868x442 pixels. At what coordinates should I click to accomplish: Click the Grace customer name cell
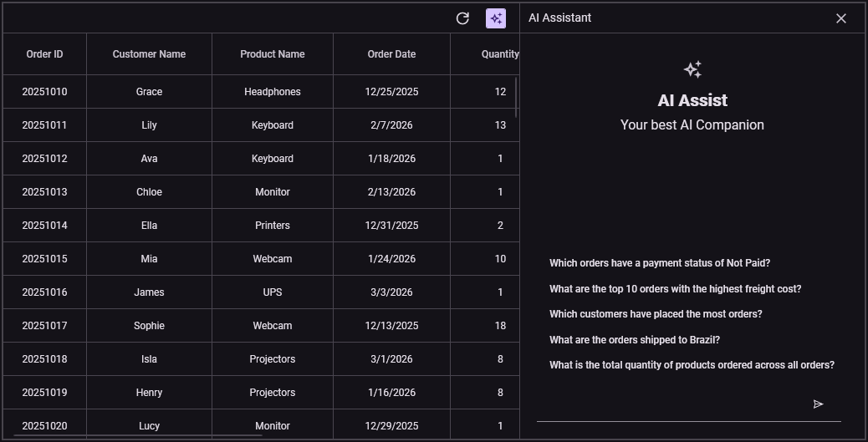(x=149, y=92)
